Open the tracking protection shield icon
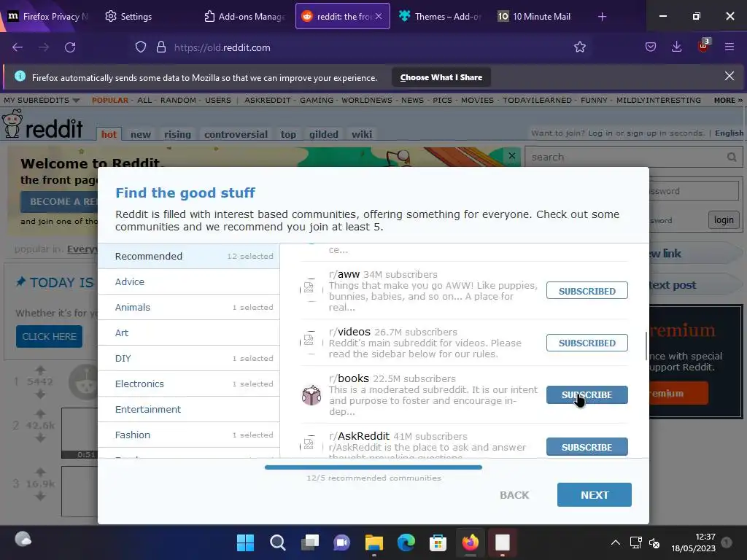The image size is (747, 560). (x=141, y=47)
